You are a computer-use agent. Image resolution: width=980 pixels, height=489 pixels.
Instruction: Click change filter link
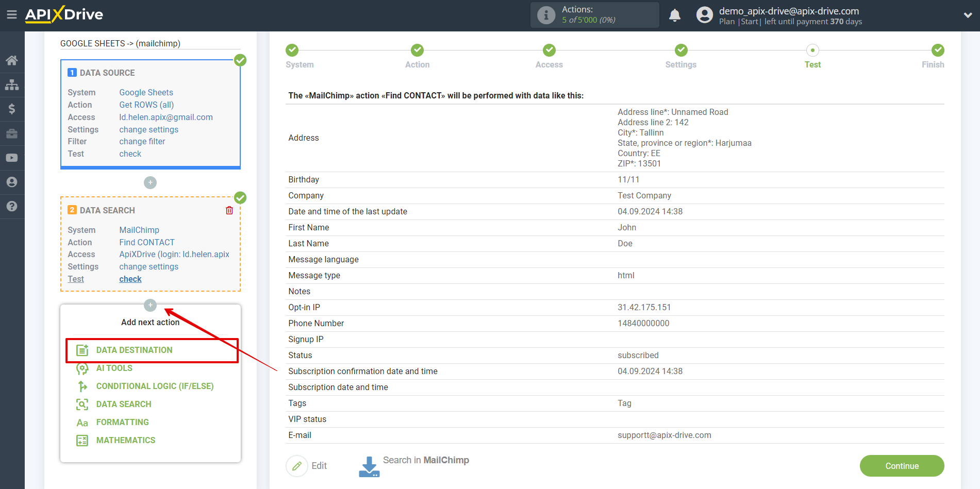point(142,141)
